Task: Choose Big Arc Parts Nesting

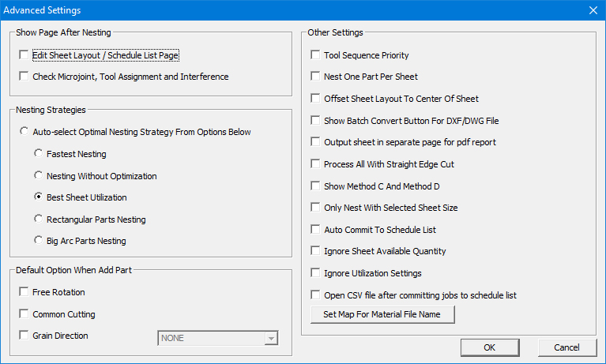Action: (x=39, y=240)
